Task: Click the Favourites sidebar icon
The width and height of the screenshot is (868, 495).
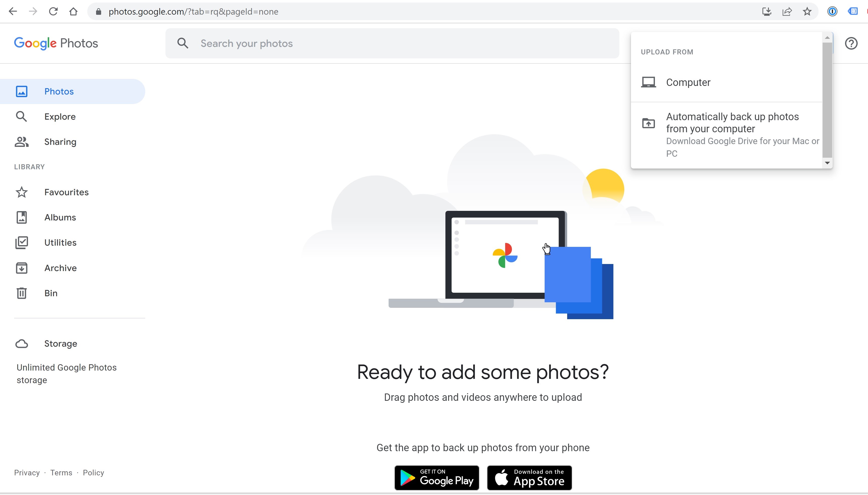Action: (x=21, y=192)
